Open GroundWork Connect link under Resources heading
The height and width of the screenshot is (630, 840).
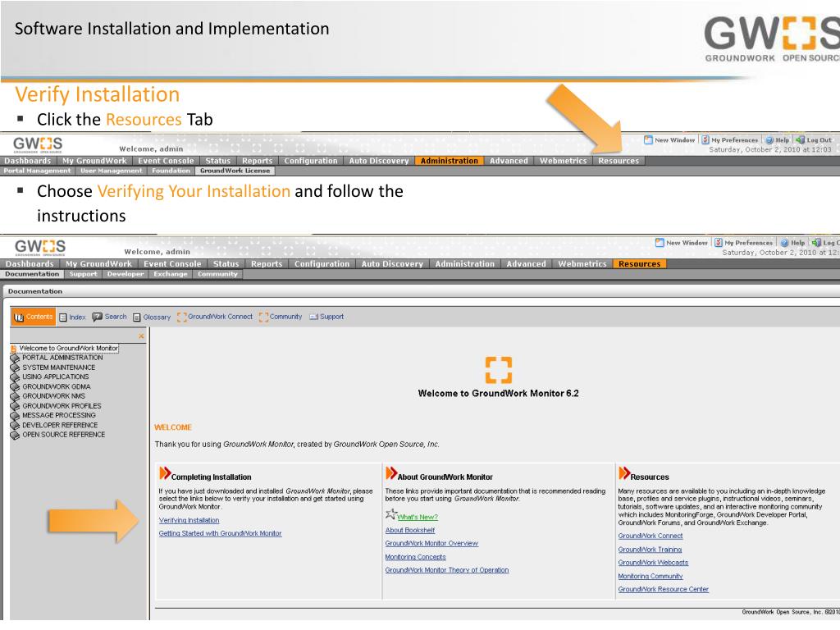[651, 536]
